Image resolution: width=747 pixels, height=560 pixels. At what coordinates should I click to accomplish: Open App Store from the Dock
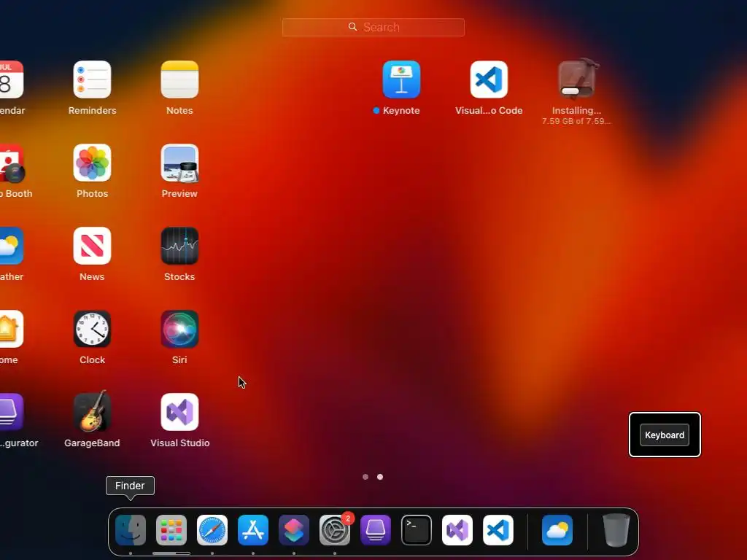(253, 530)
